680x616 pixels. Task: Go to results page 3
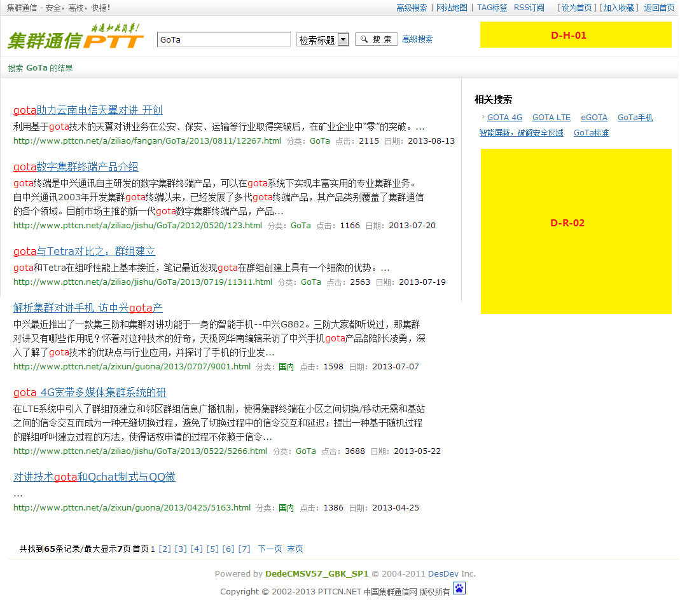[x=181, y=549]
